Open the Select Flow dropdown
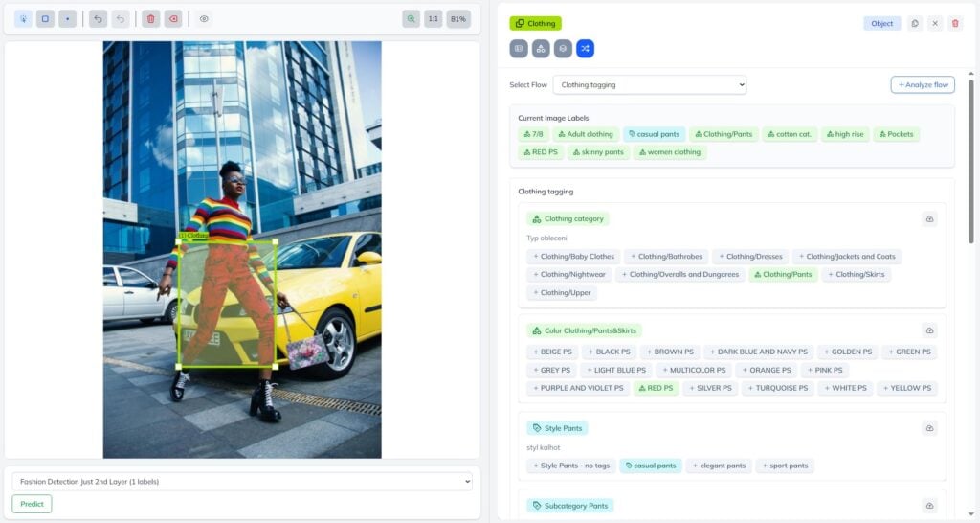 (649, 85)
